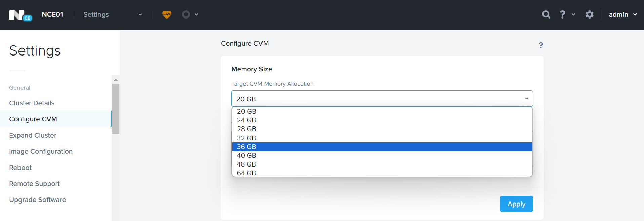644x221 pixels.
Task: Open the search magnifier icon
Action: [546, 14]
